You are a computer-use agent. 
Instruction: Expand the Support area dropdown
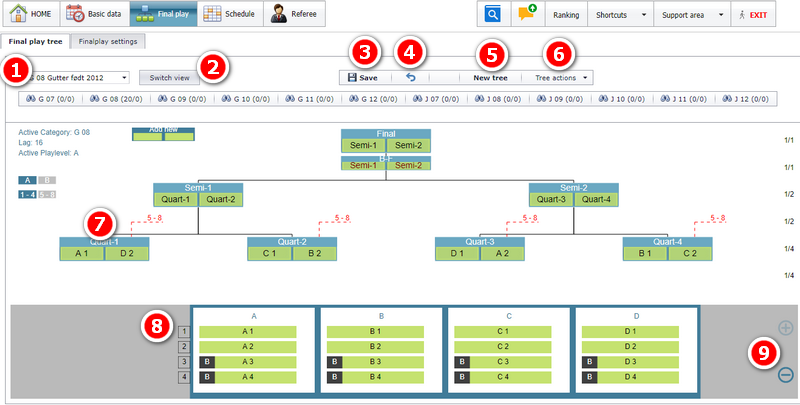point(692,15)
